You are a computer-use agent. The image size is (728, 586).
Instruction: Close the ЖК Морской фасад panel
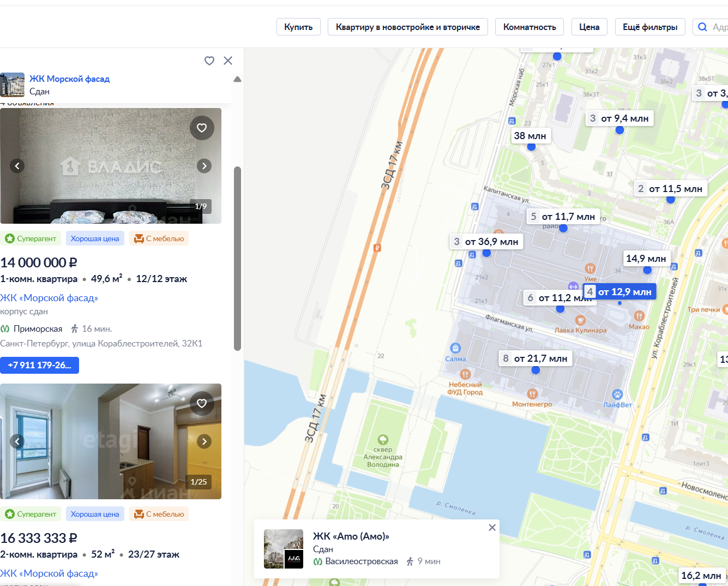(x=228, y=61)
